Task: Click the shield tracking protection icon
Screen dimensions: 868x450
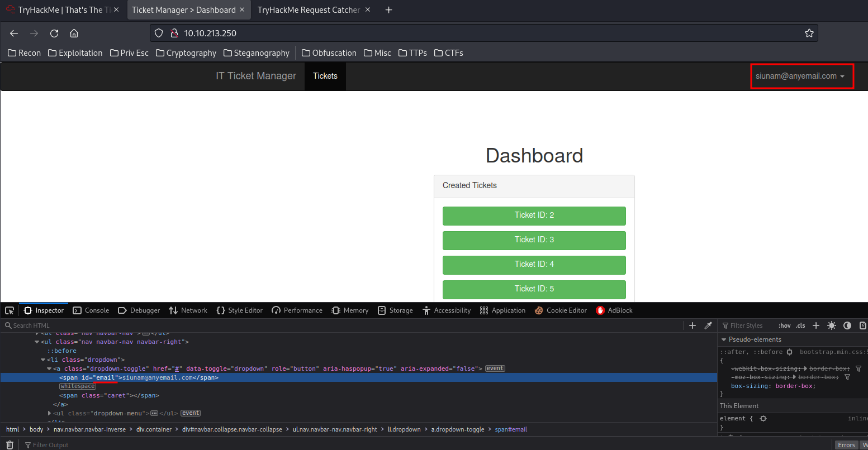Action: tap(159, 33)
